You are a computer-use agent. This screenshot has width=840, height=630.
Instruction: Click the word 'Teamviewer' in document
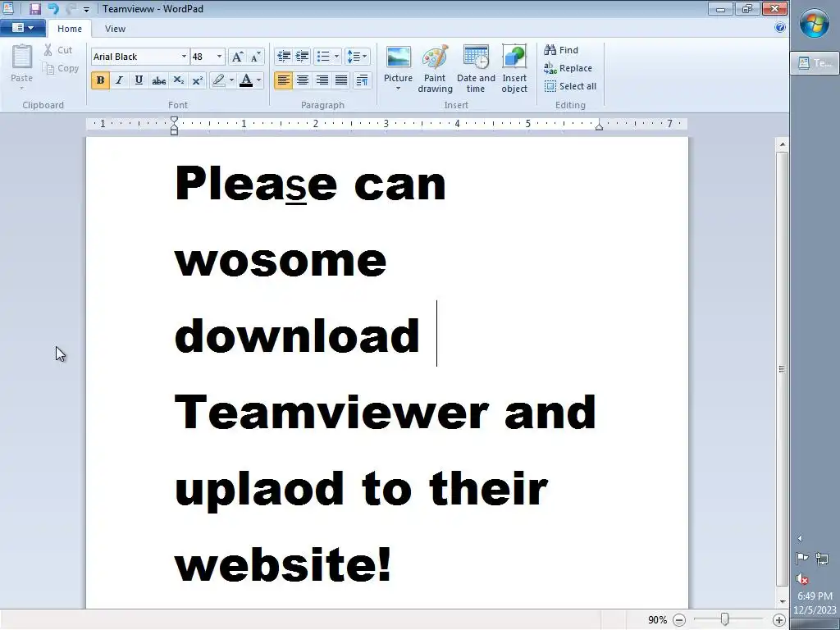331,412
